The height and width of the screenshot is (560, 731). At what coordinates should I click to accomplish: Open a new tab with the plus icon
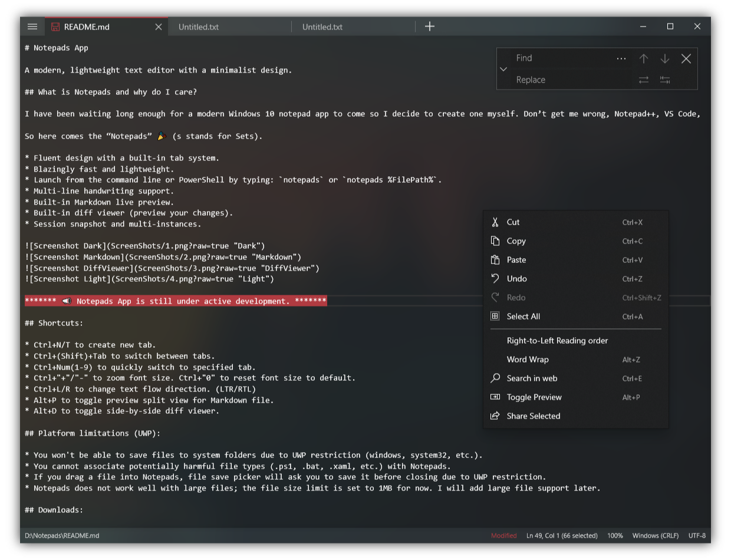(430, 27)
